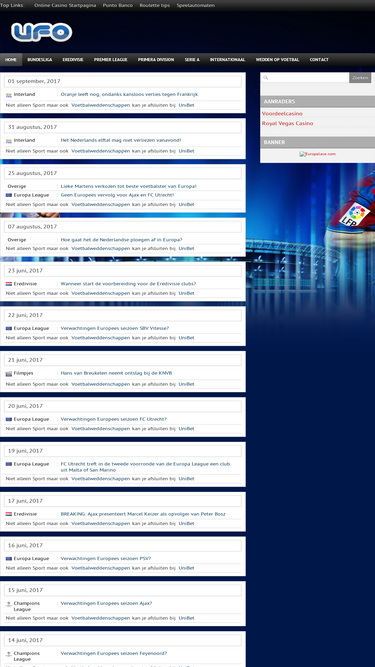Click the search magnifier icon
375x667 pixels.
click(x=265, y=78)
